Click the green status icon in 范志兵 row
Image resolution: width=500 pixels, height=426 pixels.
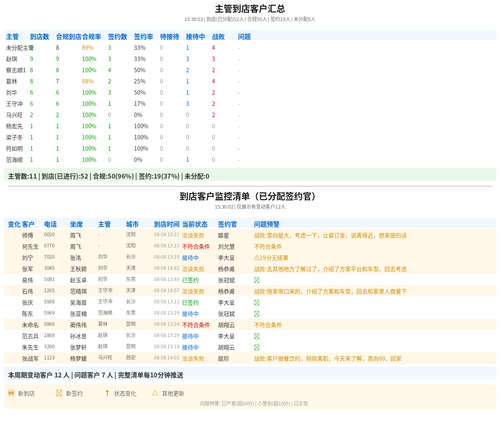point(257,336)
